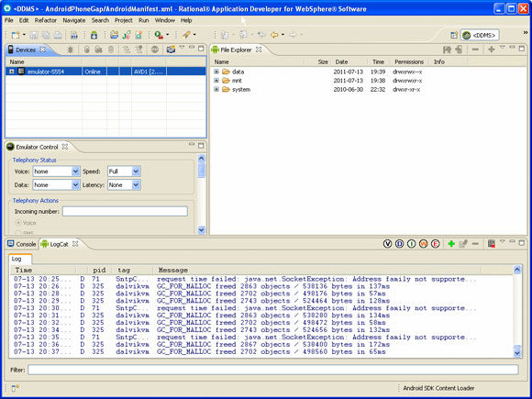Toggle Error (E) log level filter
This screenshot has width=532, height=399.
[x=436, y=244]
